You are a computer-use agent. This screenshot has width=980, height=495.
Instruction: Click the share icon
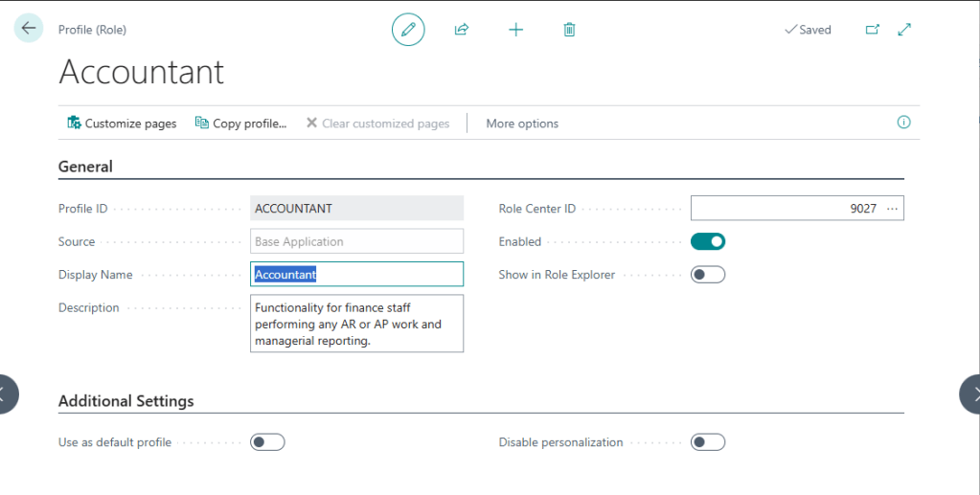point(462,30)
